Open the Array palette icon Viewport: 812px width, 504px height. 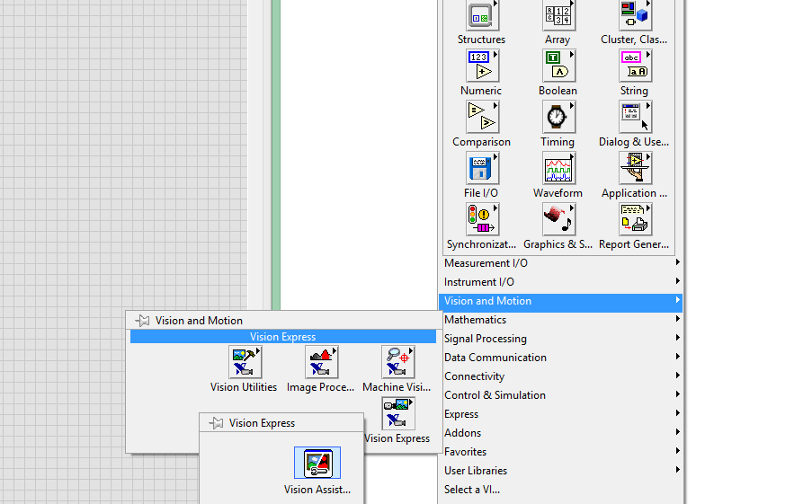(x=558, y=14)
